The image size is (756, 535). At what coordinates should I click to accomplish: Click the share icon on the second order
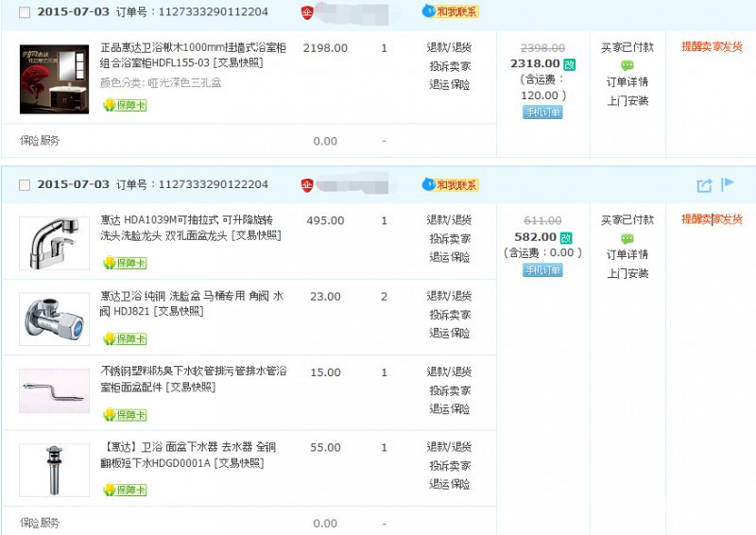(704, 185)
